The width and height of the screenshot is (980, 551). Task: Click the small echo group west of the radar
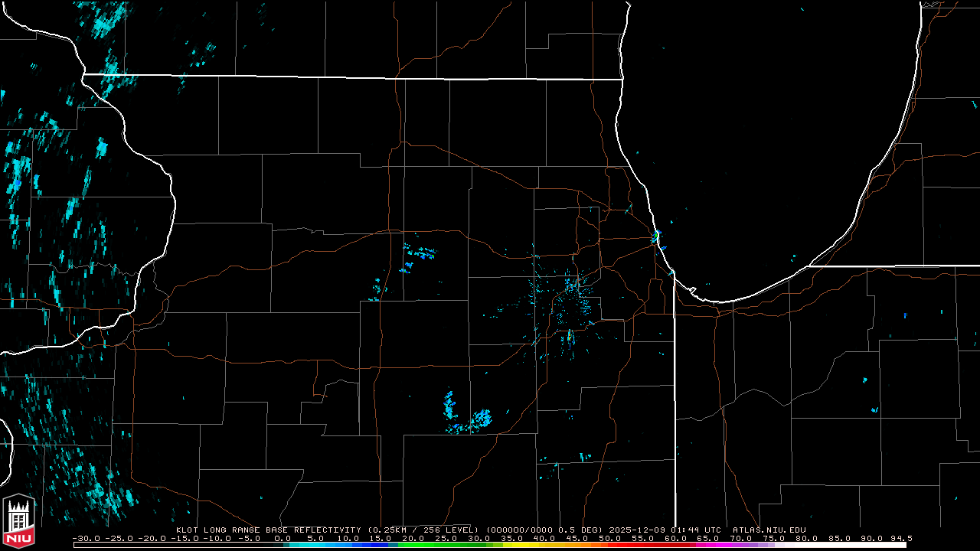[418, 252]
